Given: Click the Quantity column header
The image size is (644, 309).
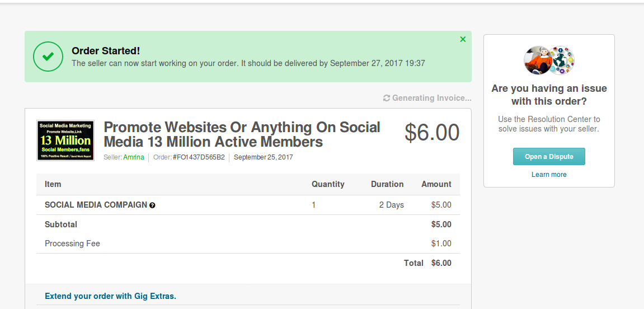Looking at the screenshot, I should (328, 184).
